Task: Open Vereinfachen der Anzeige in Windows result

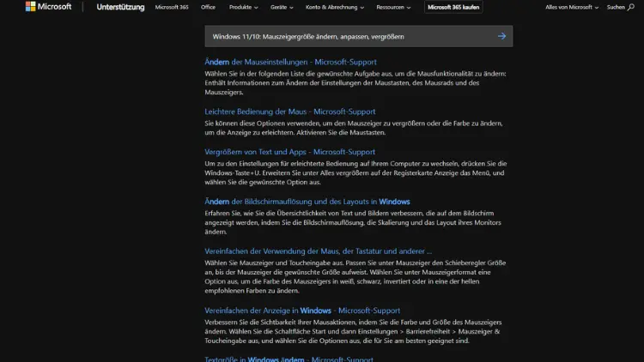Action: coord(302,311)
